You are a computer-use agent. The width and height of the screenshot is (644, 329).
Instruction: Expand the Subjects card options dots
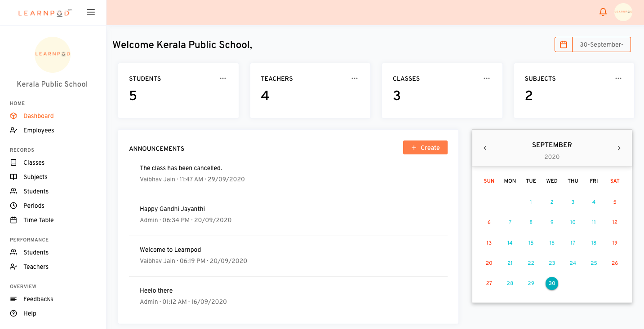[x=618, y=79]
